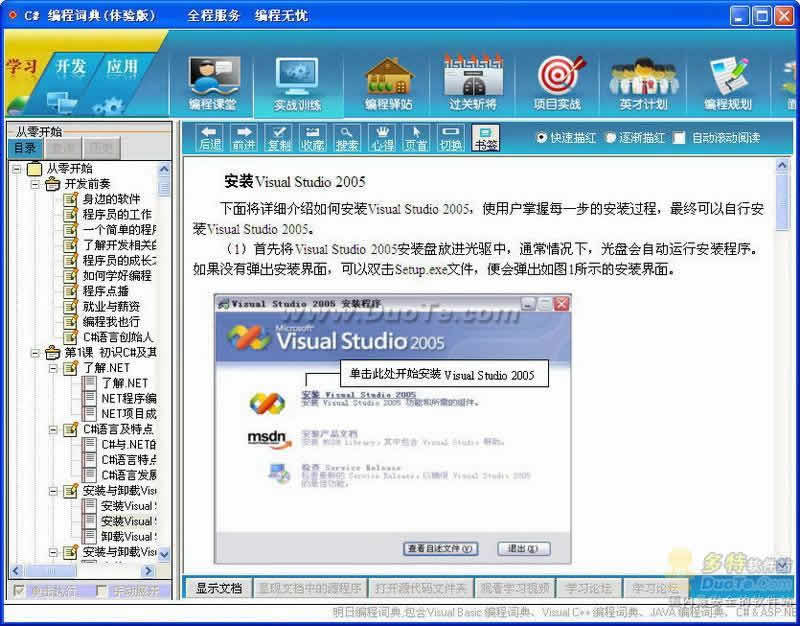
Task: Enable the 自动滚动阅读 checkbox
Action: [x=679, y=138]
